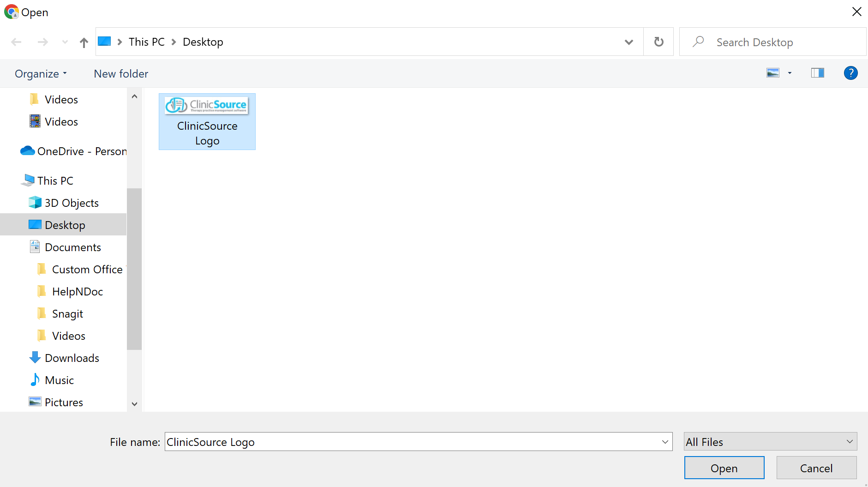Click the Pictures landscape icon

pos(35,402)
